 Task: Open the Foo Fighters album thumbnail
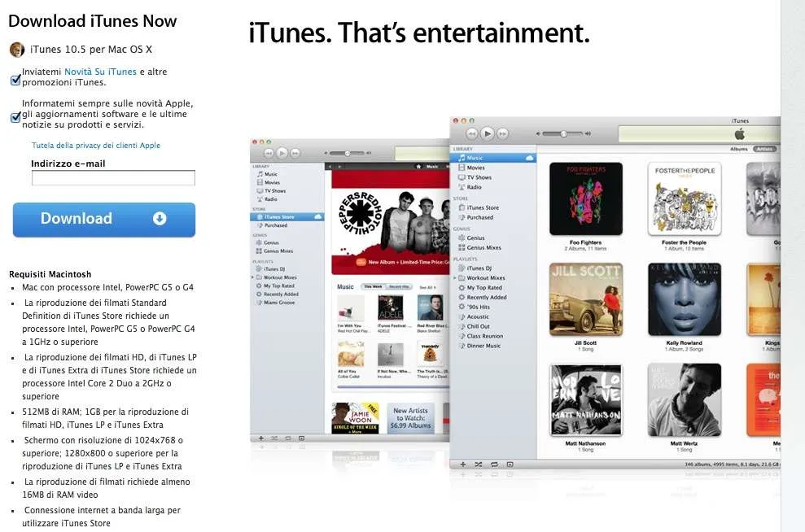tap(586, 199)
